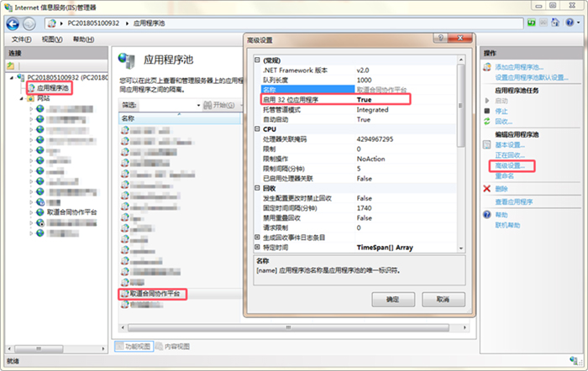Click the 确定 button in dialog
The height and width of the screenshot is (371, 588).
(393, 300)
